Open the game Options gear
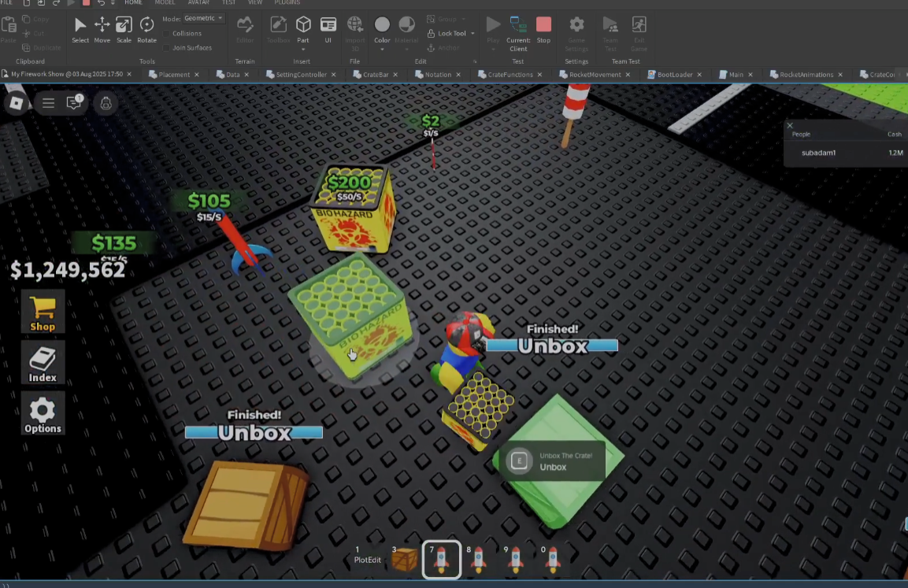Screen dimensions: 908x588 pos(43,414)
